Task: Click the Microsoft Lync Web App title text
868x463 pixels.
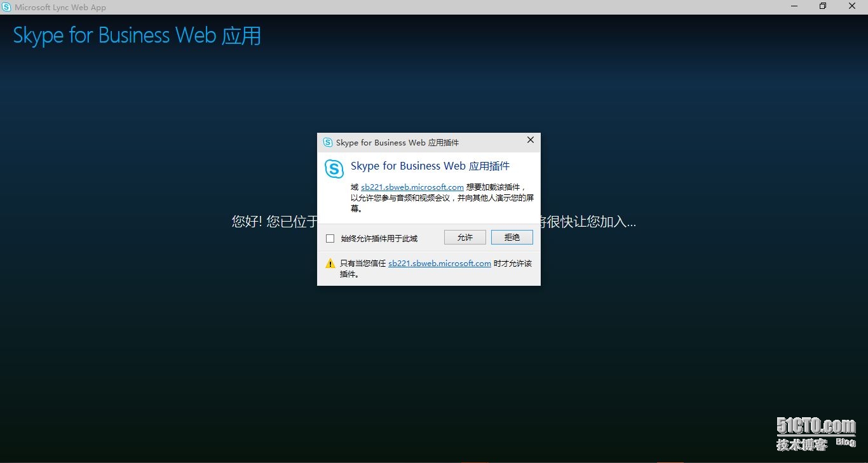Action: click(x=60, y=8)
